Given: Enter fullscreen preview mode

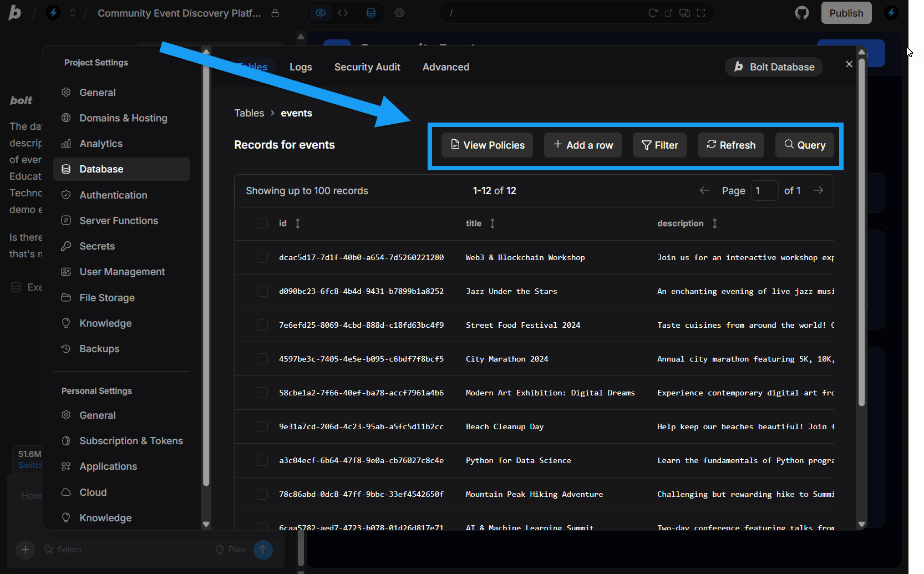Looking at the screenshot, I should tap(700, 12).
